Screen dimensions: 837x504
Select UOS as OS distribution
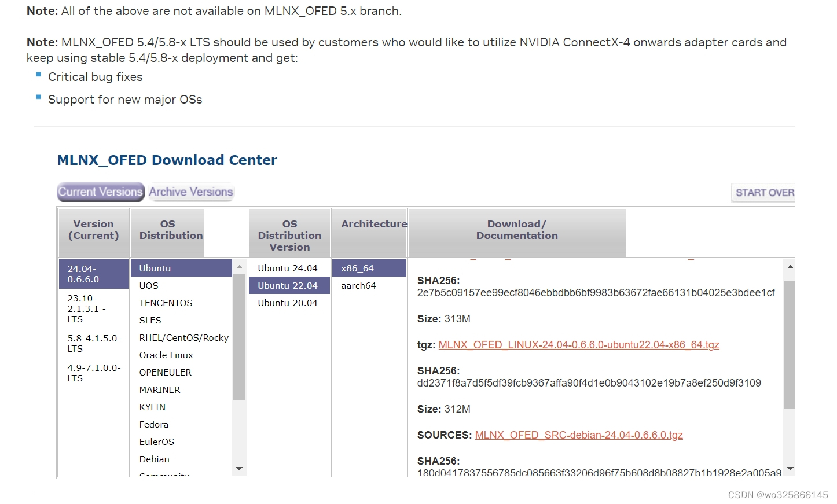pyautogui.click(x=149, y=285)
